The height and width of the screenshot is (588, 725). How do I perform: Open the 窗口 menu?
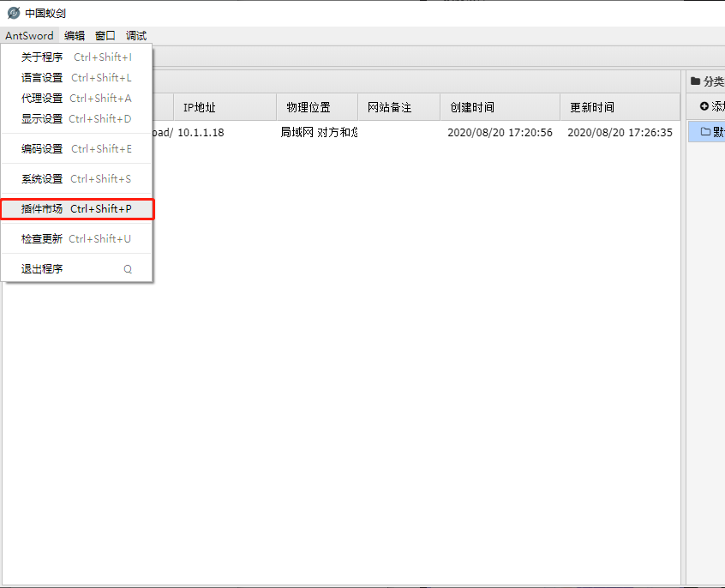105,36
